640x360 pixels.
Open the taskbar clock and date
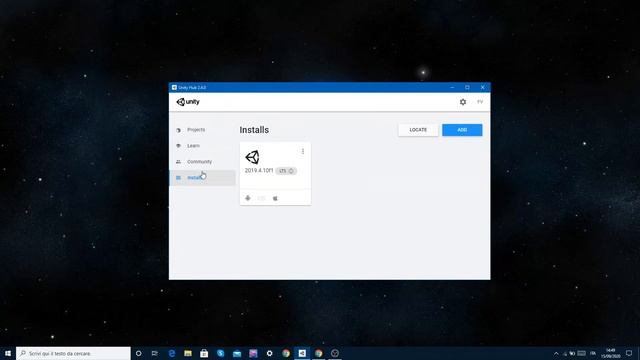pyautogui.click(x=610, y=353)
